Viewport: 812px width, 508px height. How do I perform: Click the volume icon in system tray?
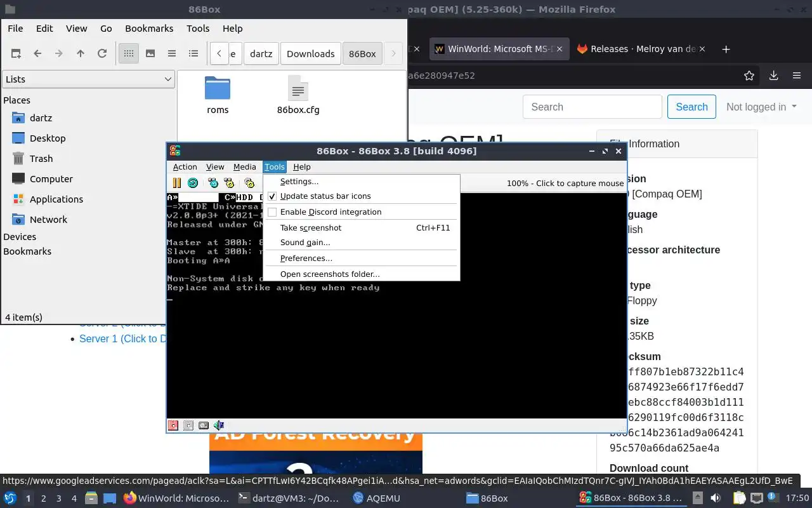pos(715,498)
